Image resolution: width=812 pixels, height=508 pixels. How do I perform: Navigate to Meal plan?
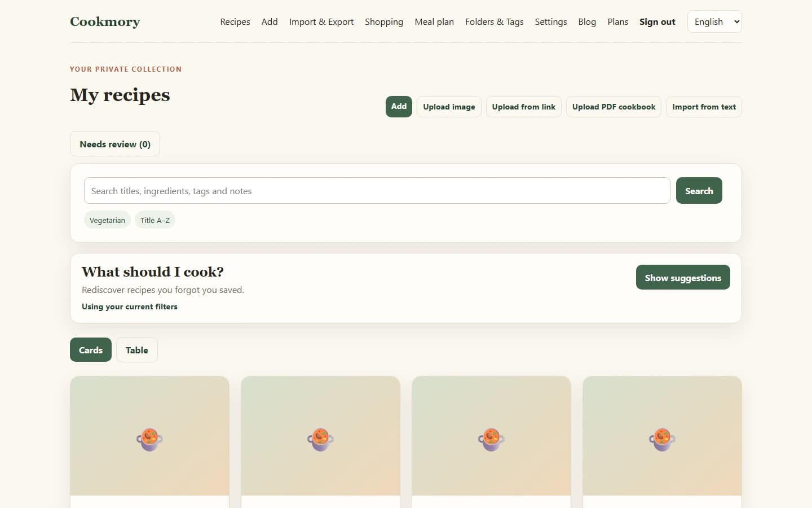tap(434, 21)
